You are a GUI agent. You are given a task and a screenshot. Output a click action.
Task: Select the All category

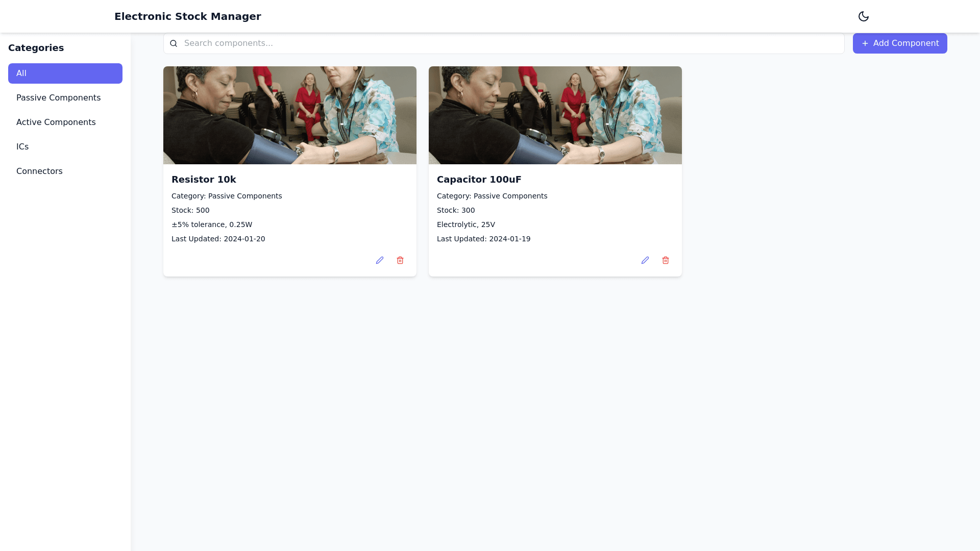(x=65, y=73)
